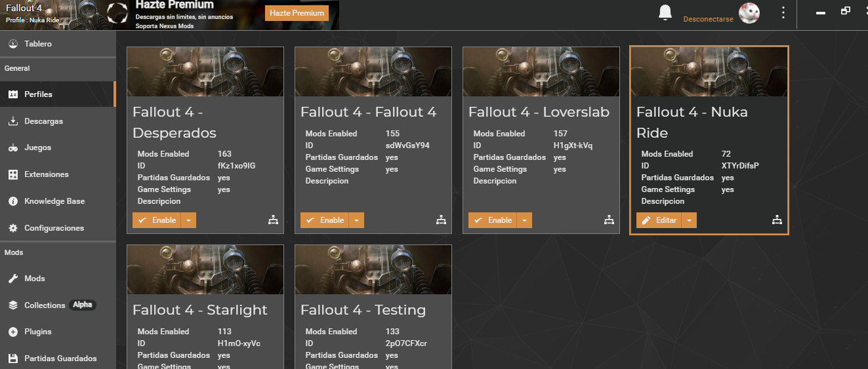This screenshot has height=369, width=868.
Task: Click the Configuraciones gear icon
Action: 12,228
